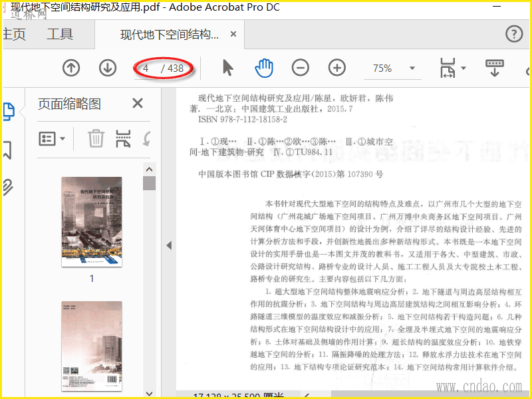This screenshot has height=399, width=532.
Task: Click the insert pages icon in thumbnails panel
Action: coord(123,138)
